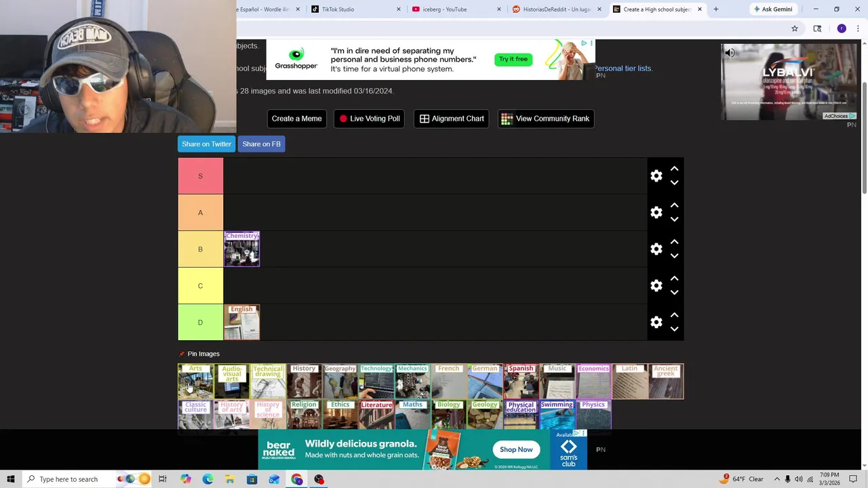Pick the History subject thumbnail

click(304, 381)
